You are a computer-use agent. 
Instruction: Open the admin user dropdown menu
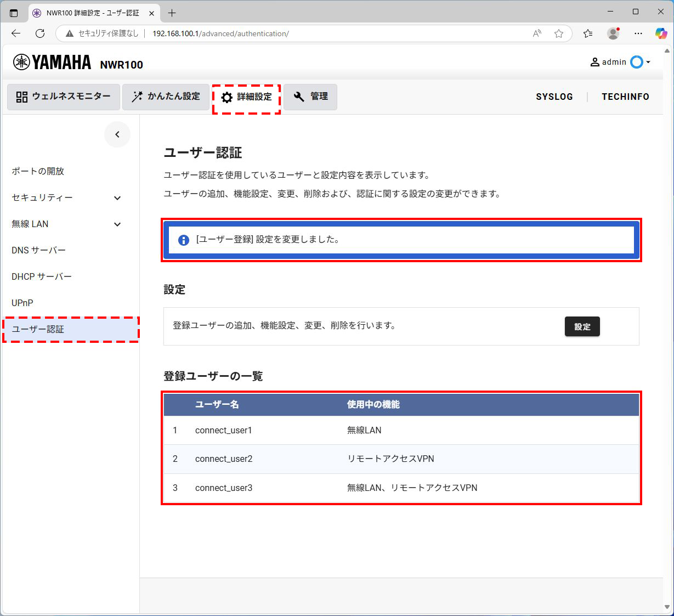click(620, 62)
